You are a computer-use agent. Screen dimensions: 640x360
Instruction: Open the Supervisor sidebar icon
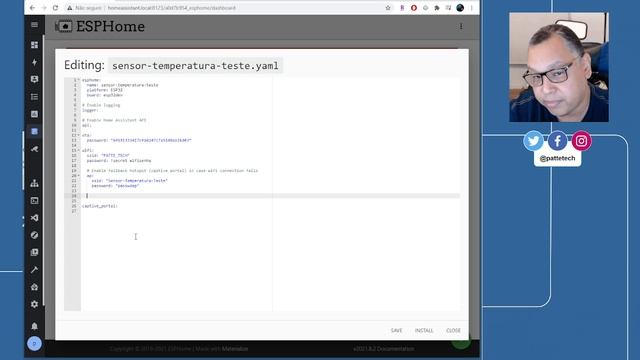pos(34,287)
